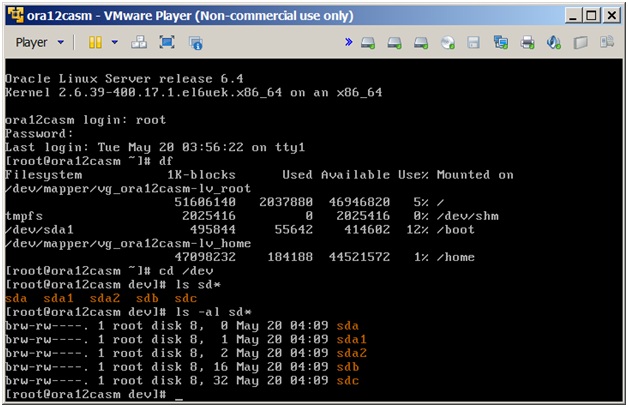Minimize the VMware Player window
The image size is (628, 407).
pos(573,16)
